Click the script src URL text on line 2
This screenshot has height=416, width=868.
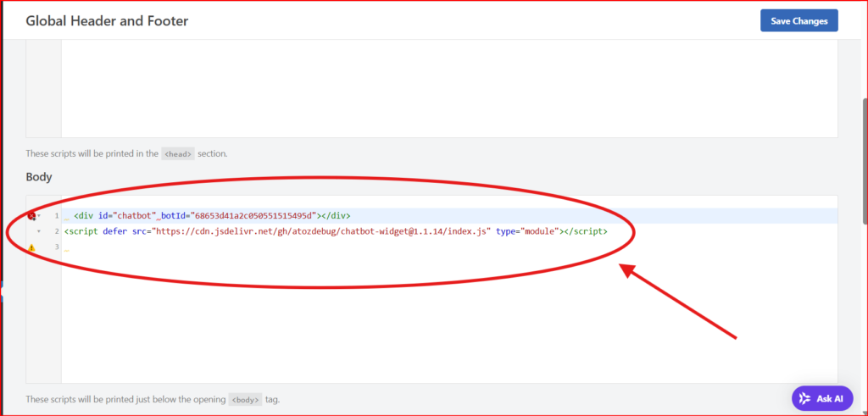[321, 231]
